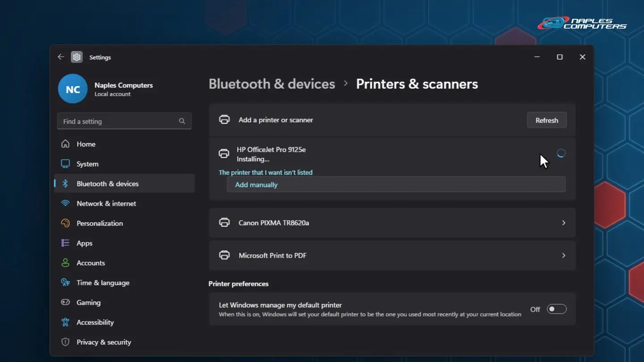
Task: Click the System monitor icon
Action: 65,164
